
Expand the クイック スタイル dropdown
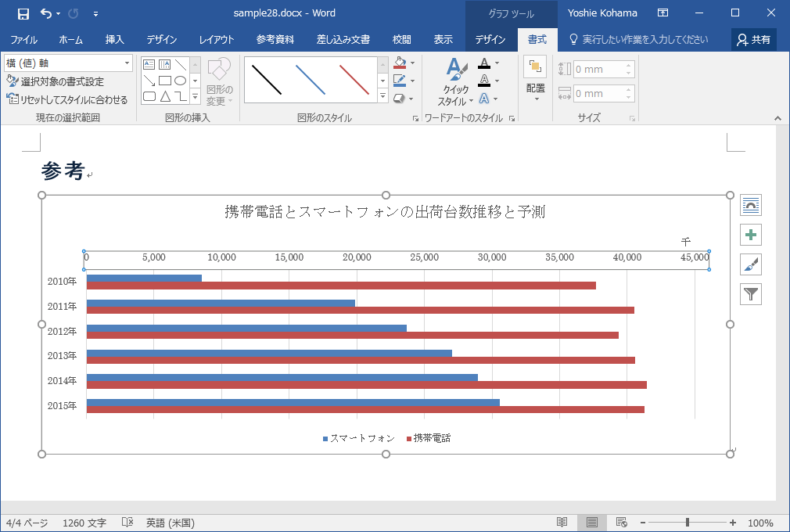click(456, 82)
